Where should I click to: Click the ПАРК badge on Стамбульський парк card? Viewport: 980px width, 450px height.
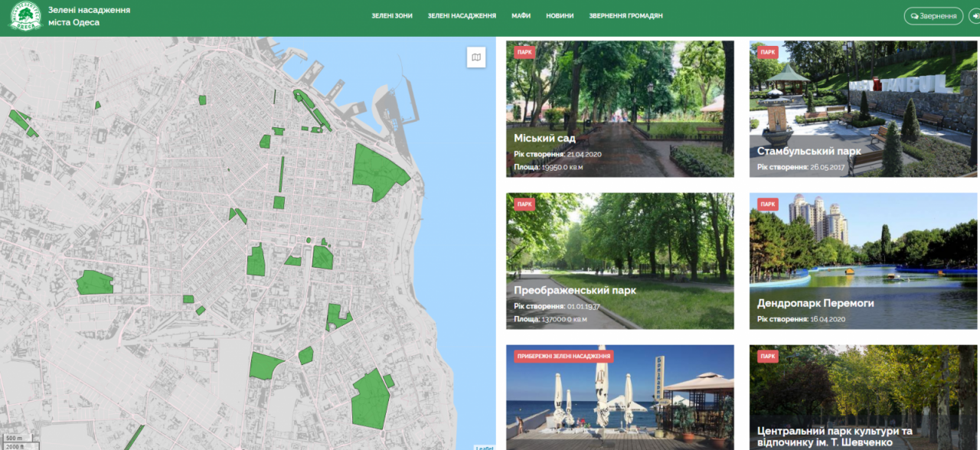coord(767,53)
